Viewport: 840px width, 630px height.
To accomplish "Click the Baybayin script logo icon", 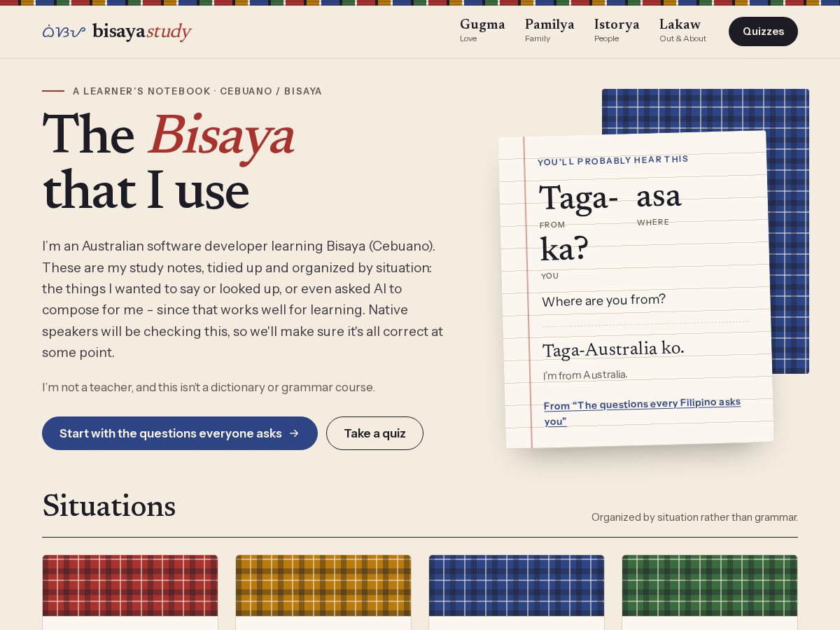I will [64, 31].
